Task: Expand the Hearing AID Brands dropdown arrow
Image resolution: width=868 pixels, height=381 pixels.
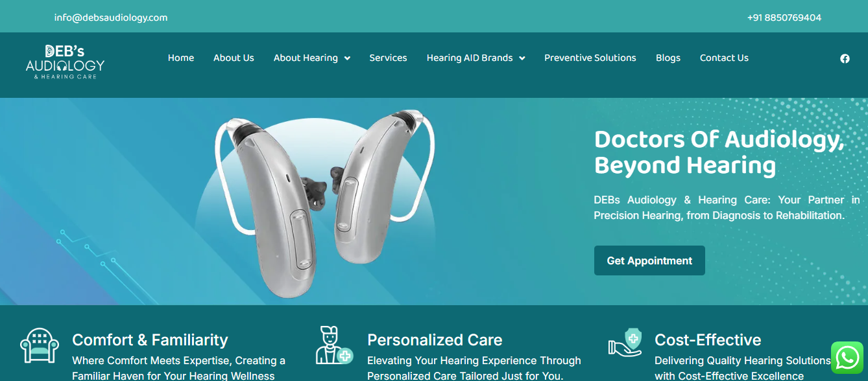Action: click(522, 58)
